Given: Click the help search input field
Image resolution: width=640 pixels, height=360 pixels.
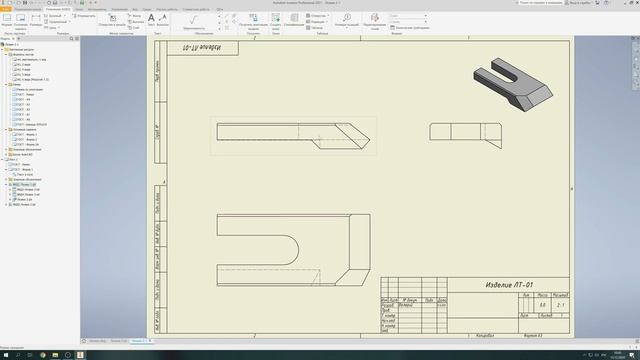Looking at the screenshot, I should coord(540,3).
